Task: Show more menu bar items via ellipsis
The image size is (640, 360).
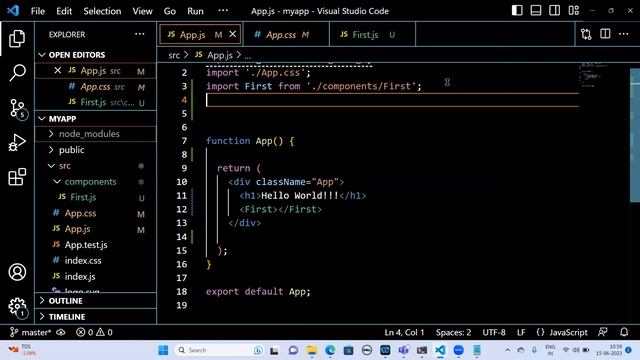Action: coord(223,10)
